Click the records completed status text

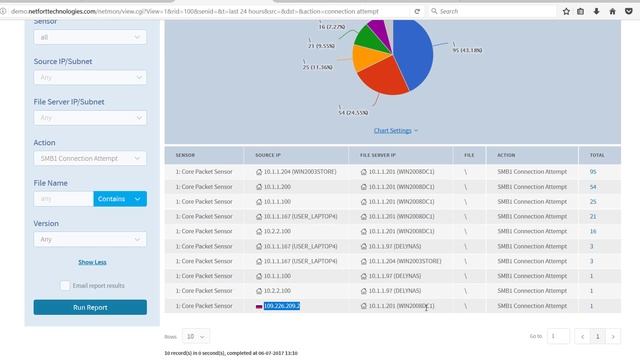coord(231,353)
